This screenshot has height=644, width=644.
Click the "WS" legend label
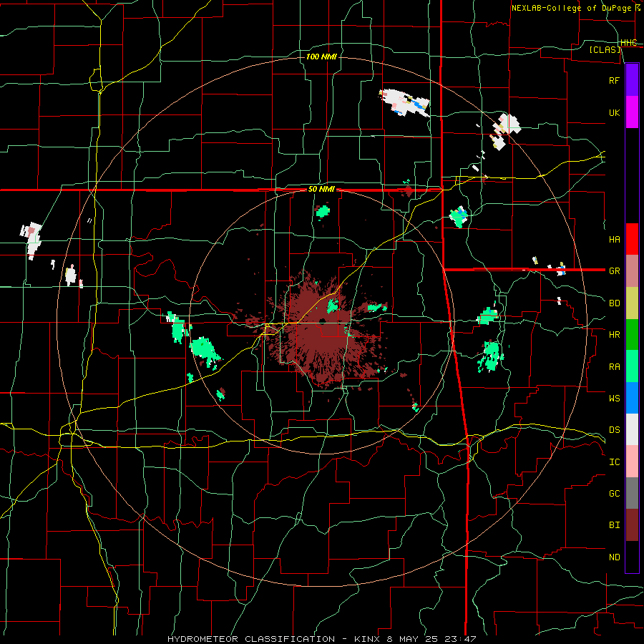(614, 399)
